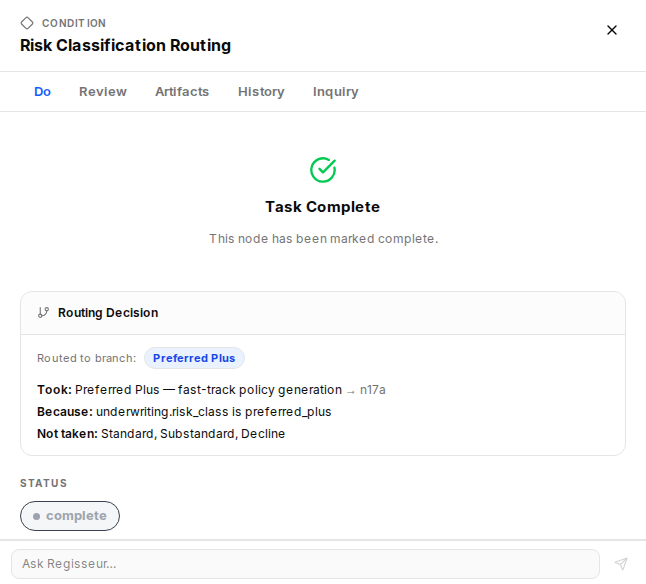The width and height of the screenshot is (646, 584).
Task: Click the STATUS section label
Action: [44, 483]
